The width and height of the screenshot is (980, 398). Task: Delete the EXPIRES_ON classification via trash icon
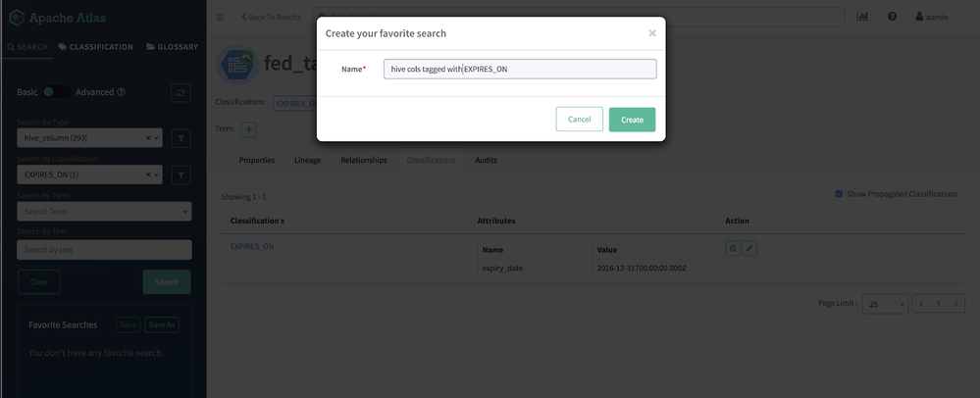(x=733, y=249)
